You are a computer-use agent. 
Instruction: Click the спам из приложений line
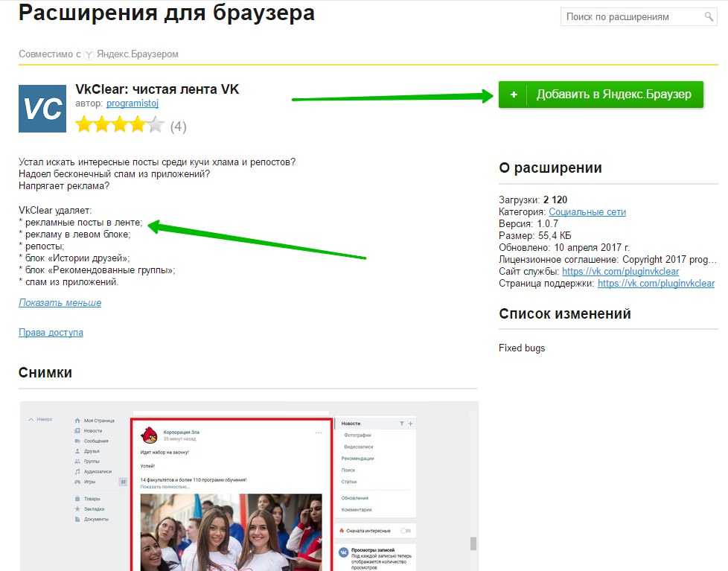pyautogui.click(x=68, y=282)
